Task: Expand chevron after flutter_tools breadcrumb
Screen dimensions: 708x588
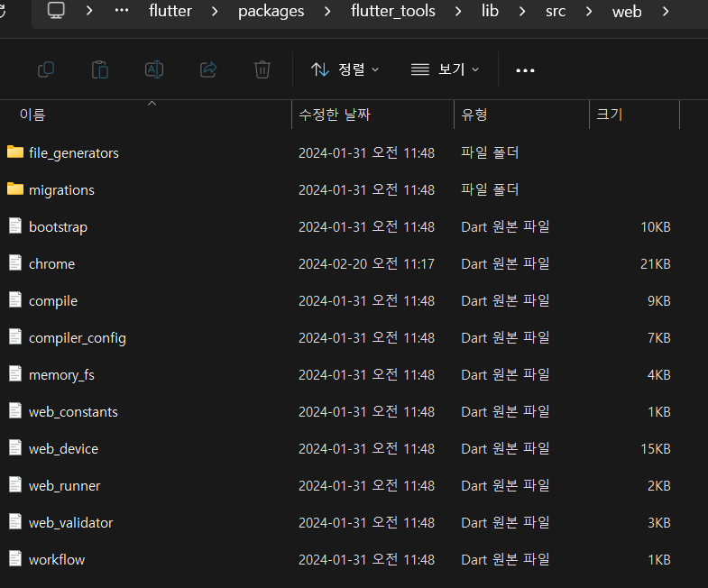Action: [458, 11]
